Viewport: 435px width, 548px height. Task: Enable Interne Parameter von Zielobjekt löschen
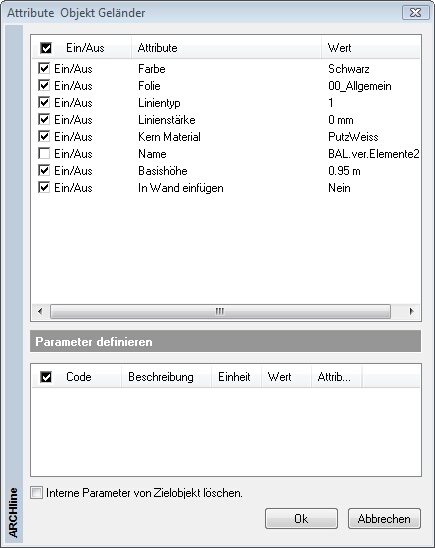click(36, 493)
